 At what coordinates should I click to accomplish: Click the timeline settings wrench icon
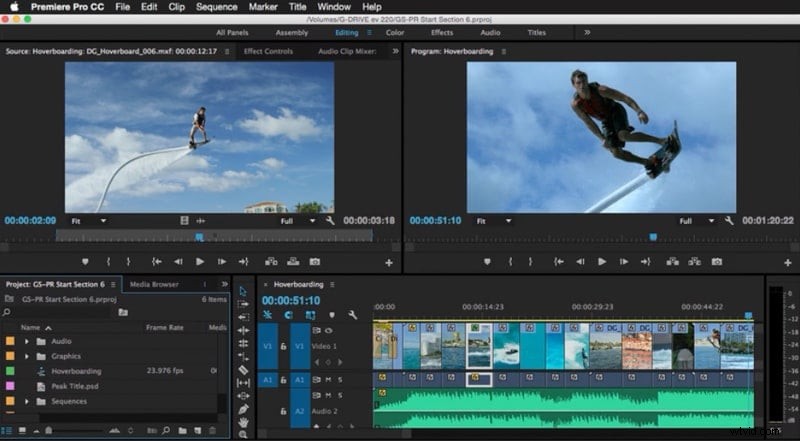[353, 315]
